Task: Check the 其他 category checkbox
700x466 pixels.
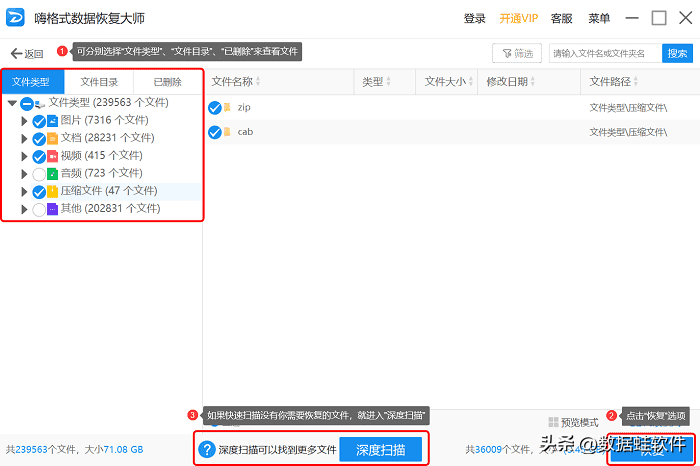Action: tap(39, 209)
